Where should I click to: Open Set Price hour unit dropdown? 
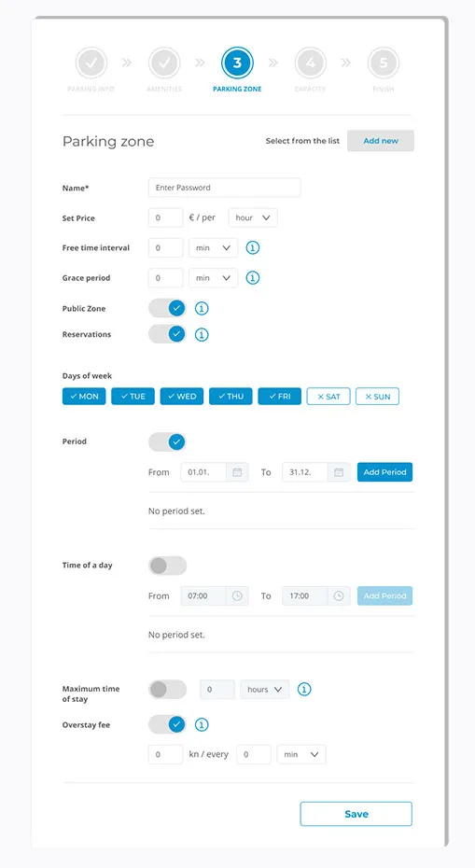[x=253, y=217]
